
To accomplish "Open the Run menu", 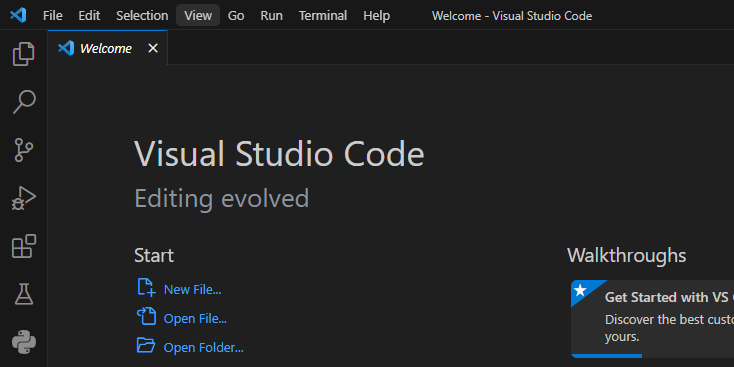I will pos(272,15).
